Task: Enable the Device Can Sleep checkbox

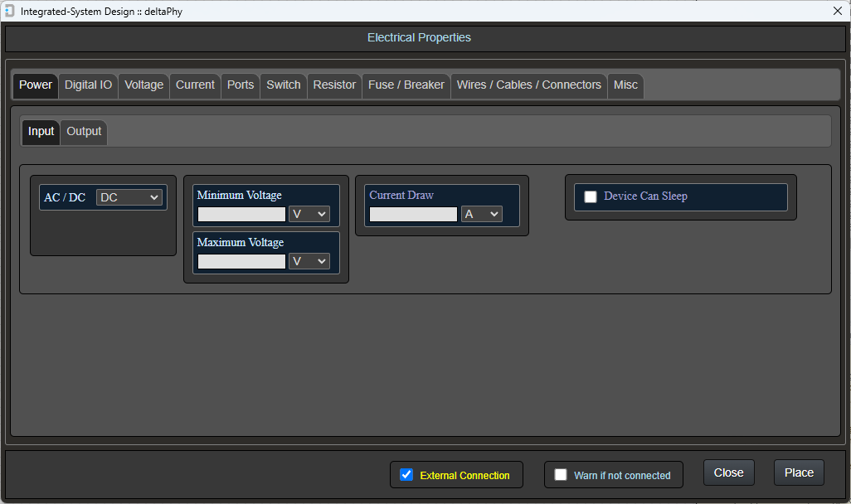Action: click(x=590, y=196)
